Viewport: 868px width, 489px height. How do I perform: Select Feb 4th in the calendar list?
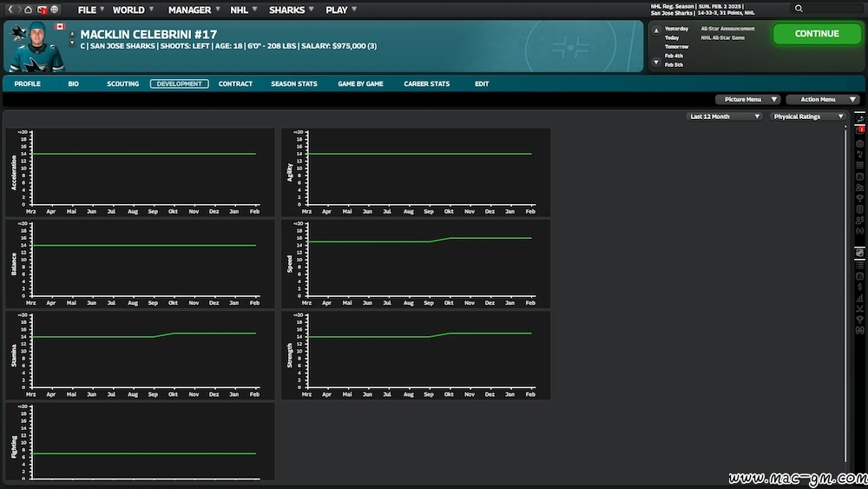coord(674,56)
